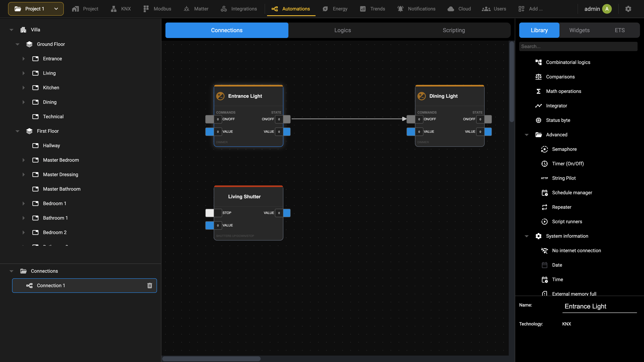
Task: Click the Entrance Light dimmer icon
Action: (220, 96)
